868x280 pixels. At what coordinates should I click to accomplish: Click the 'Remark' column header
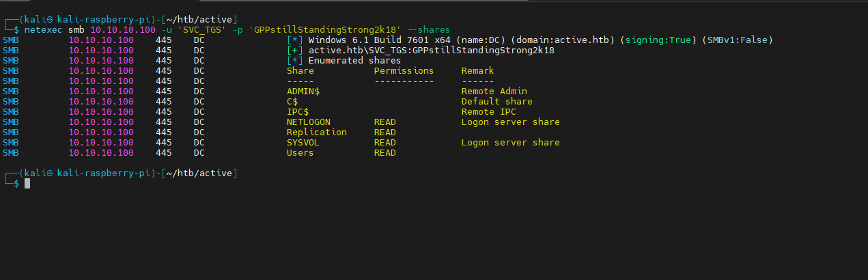[478, 71]
